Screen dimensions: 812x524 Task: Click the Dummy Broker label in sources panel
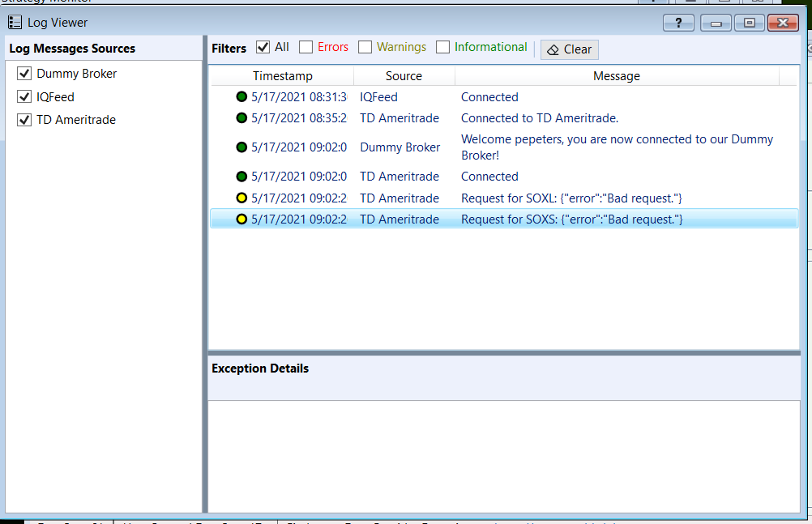[x=77, y=74]
